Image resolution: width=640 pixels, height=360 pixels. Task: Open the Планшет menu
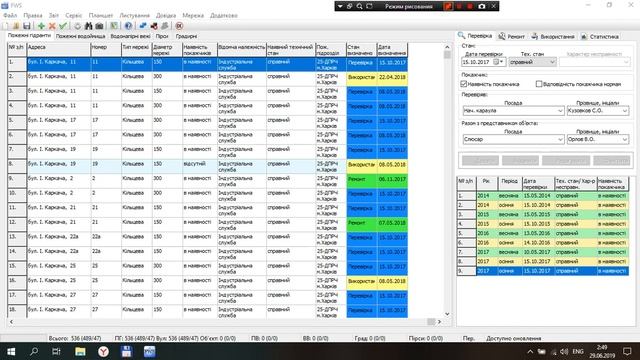pyautogui.click(x=101, y=16)
